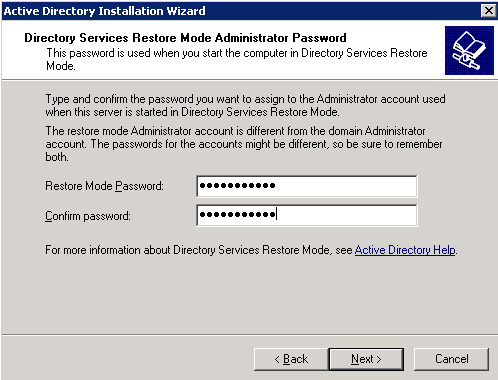The width and height of the screenshot is (498, 380).
Task: Click masked dots in Confirm password field
Action: click(237, 214)
